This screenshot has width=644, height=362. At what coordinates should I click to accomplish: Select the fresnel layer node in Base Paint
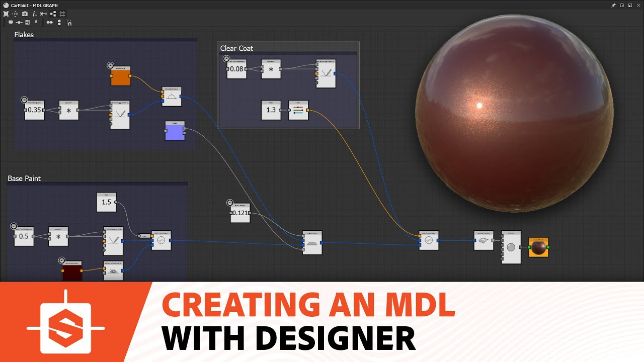(162, 240)
